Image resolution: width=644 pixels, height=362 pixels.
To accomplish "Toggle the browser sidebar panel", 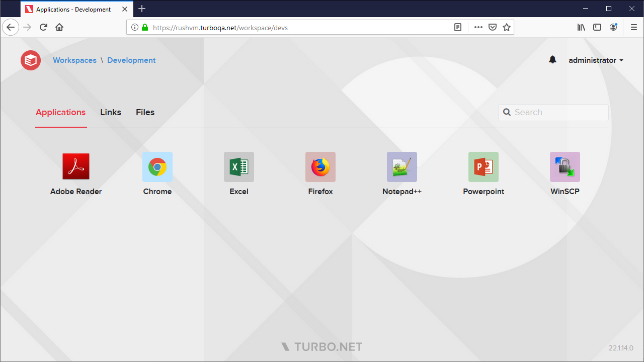I will [x=597, y=27].
